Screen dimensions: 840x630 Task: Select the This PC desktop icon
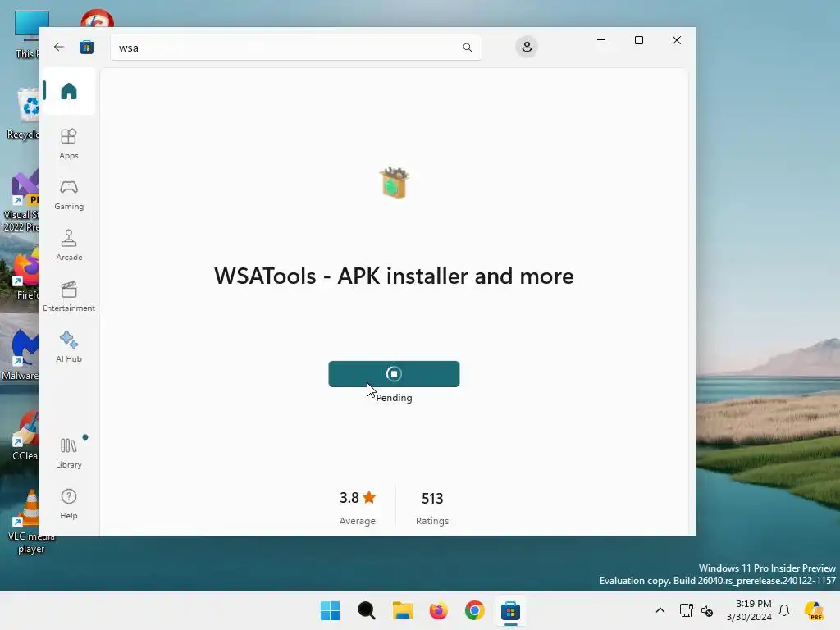(28, 34)
